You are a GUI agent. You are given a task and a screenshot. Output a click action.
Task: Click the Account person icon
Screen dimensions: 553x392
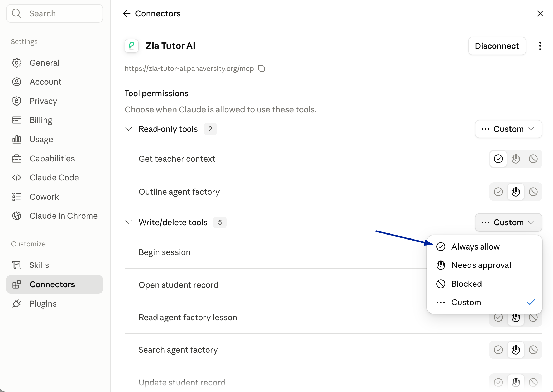point(17,82)
